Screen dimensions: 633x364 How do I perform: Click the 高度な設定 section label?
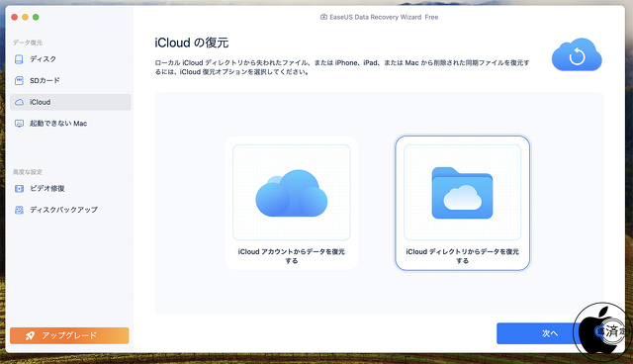pyautogui.click(x=28, y=172)
